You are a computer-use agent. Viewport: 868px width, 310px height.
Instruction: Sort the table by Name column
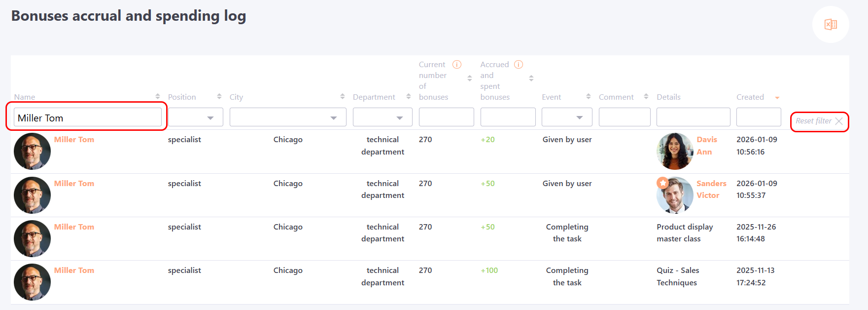point(157,96)
